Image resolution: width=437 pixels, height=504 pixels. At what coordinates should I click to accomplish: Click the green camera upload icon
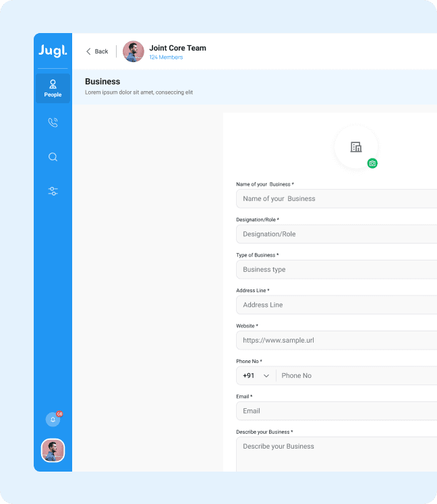pyautogui.click(x=372, y=163)
